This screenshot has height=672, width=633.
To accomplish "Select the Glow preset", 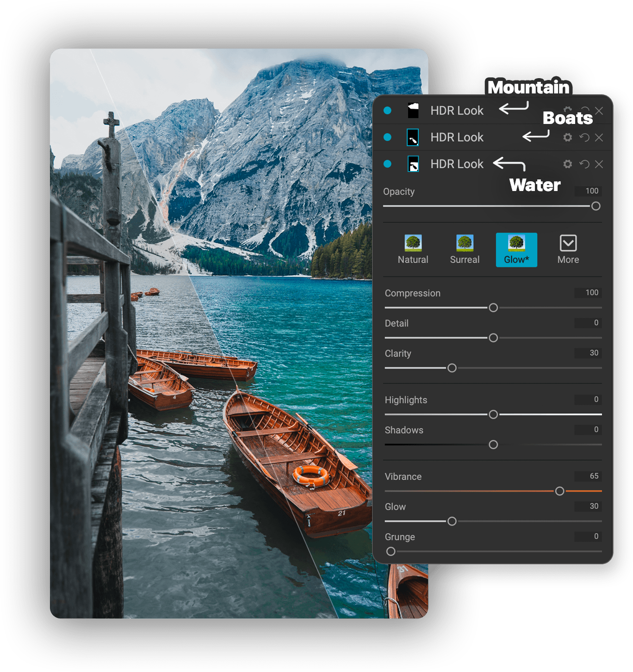I will pos(516,250).
